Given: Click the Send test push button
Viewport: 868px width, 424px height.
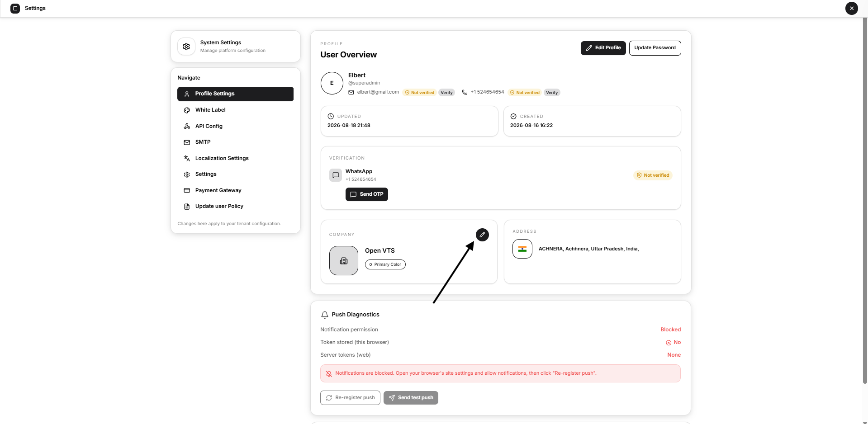Looking at the screenshot, I should tap(411, 398).
